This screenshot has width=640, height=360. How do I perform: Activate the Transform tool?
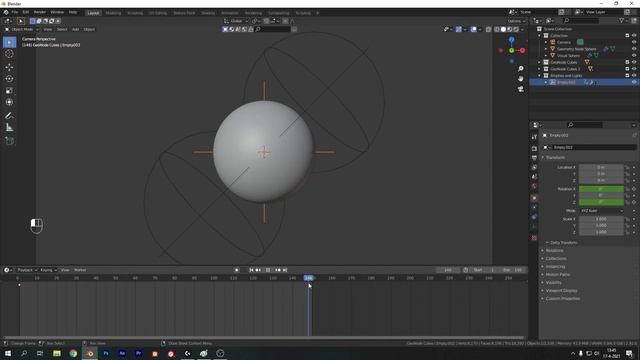9,102
